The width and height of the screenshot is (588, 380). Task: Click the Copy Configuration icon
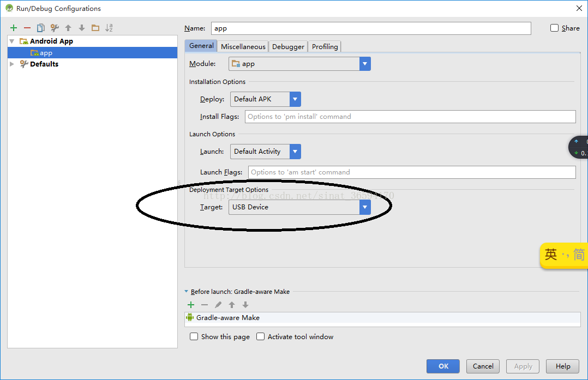(41, 28)
